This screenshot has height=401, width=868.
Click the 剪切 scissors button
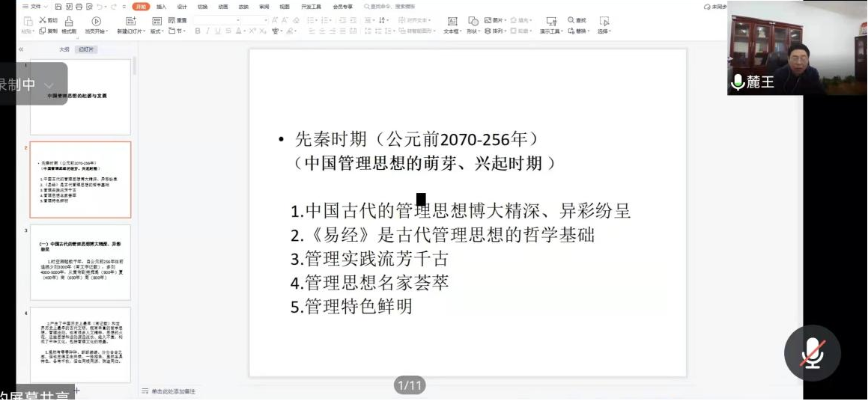(x=48, y=20)
